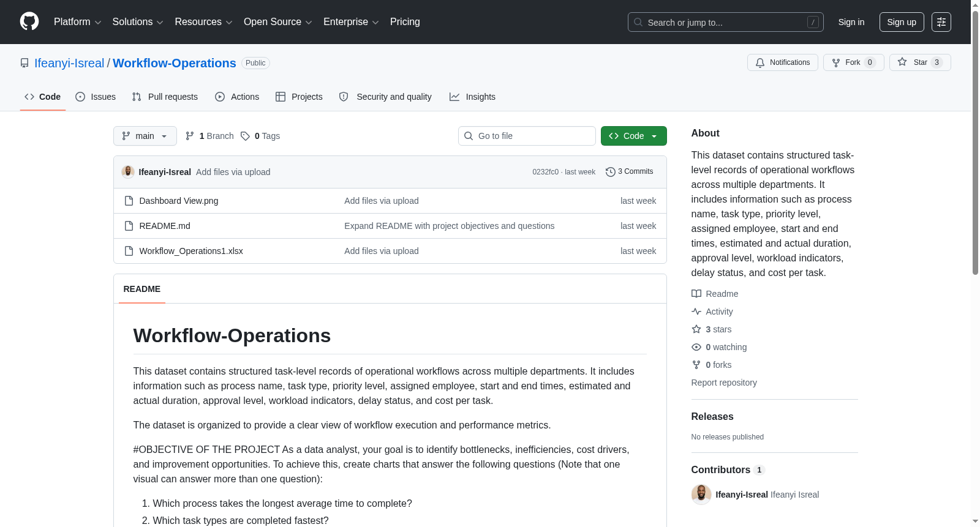980x527 pixels.
Task: Open Ifeanyi-Isreal commit author link
Action: pos(165,172)
